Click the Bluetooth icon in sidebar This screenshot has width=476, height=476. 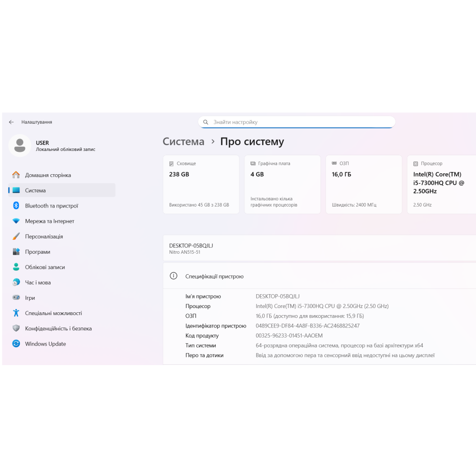click(16, 206)
